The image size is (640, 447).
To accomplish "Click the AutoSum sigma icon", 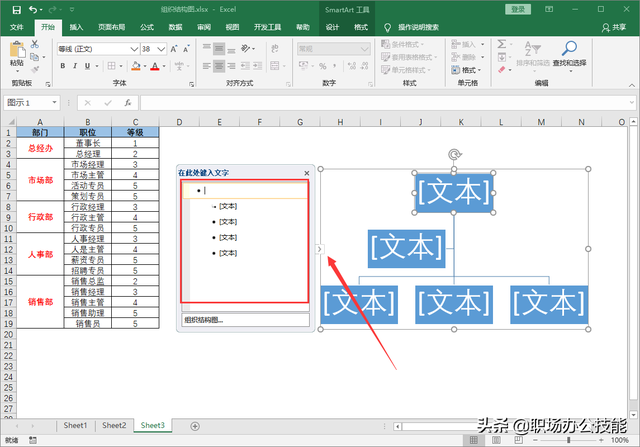I will coord(502,44).
